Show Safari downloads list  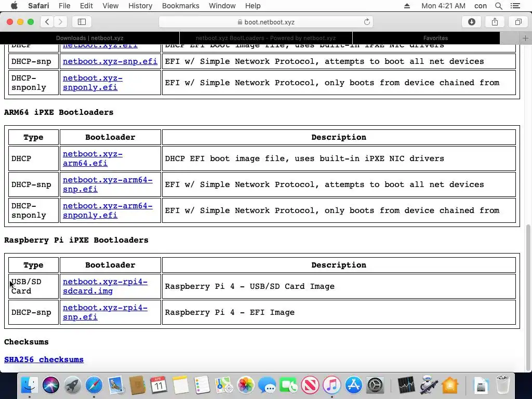(x=472, y=22)
